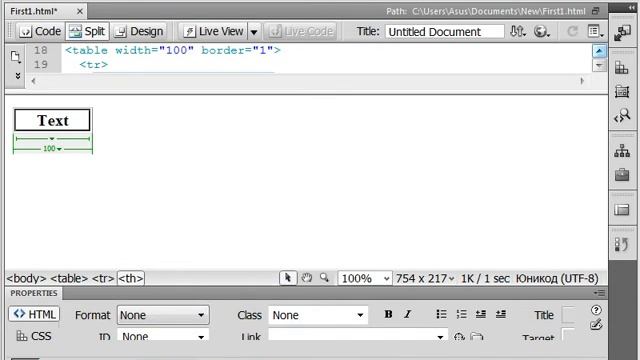640x360 pixels.
Task: Click the Text header cell in table
Action: point(52,120)
